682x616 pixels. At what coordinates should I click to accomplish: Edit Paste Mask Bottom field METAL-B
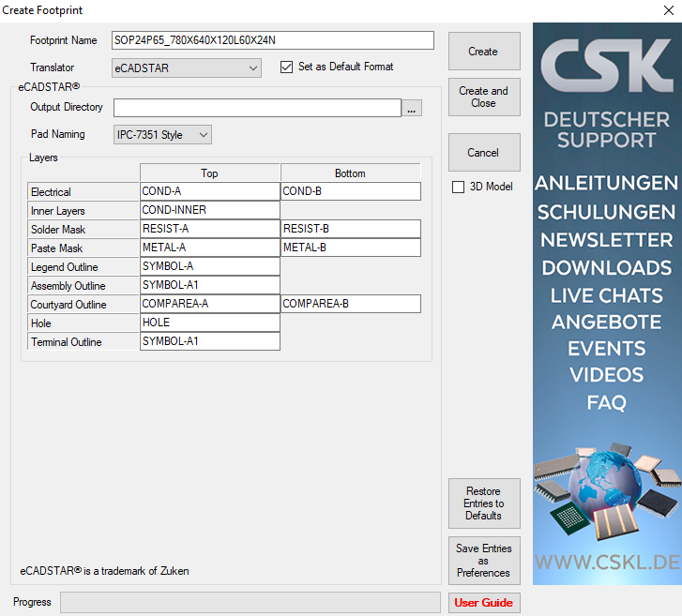351,248
